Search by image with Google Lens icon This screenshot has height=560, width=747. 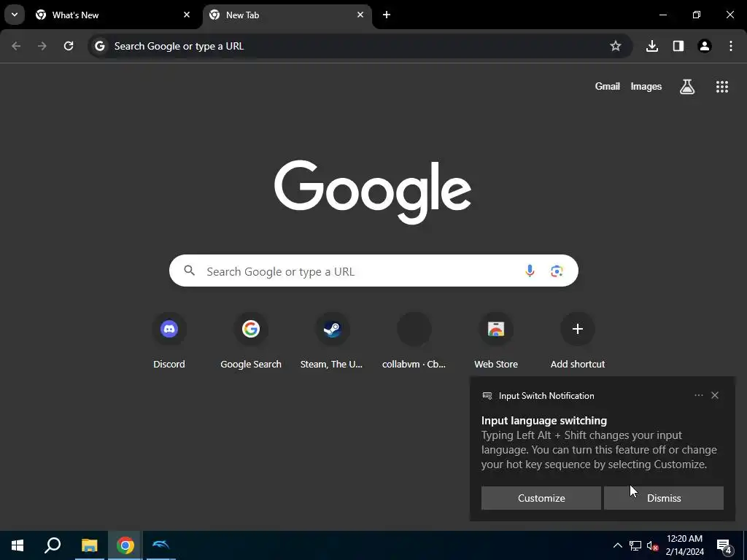point(557,271)
